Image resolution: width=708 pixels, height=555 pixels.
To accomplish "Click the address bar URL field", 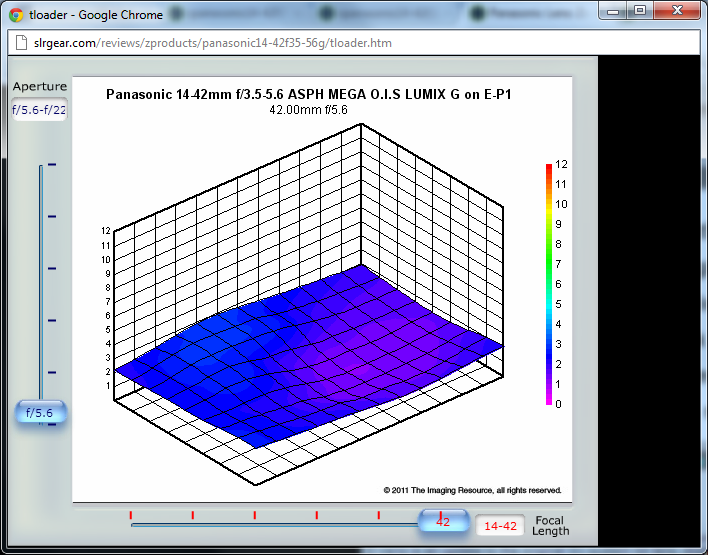I will point(354,43).
